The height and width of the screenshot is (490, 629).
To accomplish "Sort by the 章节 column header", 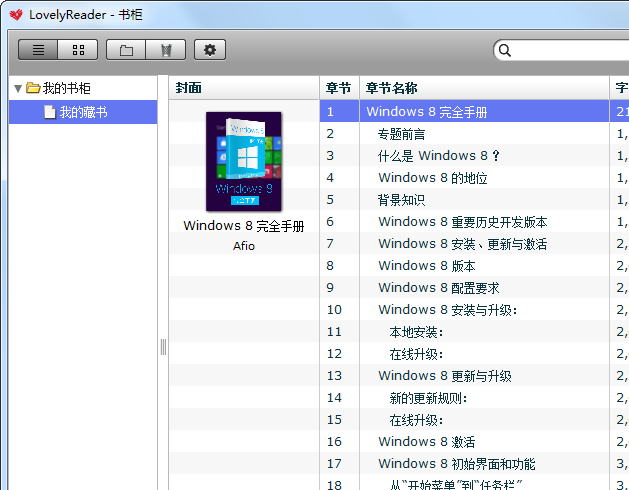I will click(x=338, y=88).
